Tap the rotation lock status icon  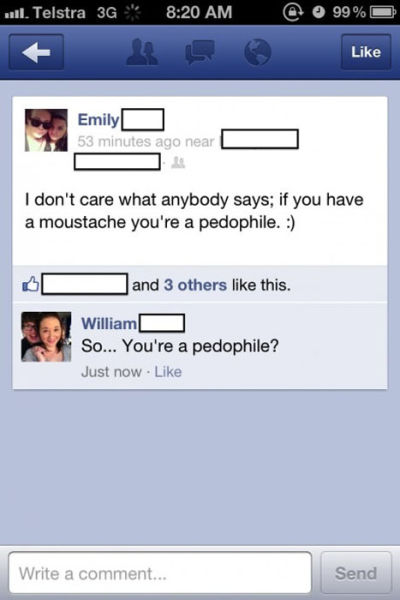point(293,12)
